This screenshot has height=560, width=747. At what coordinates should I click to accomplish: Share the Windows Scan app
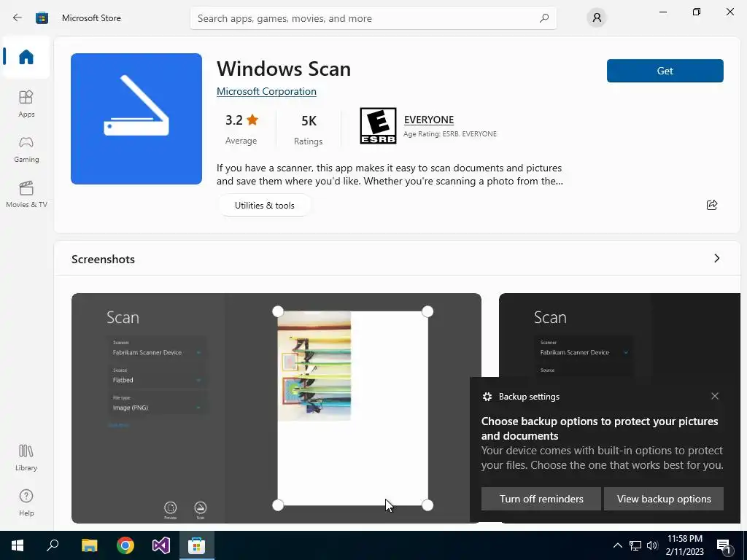tap(712, 205)
